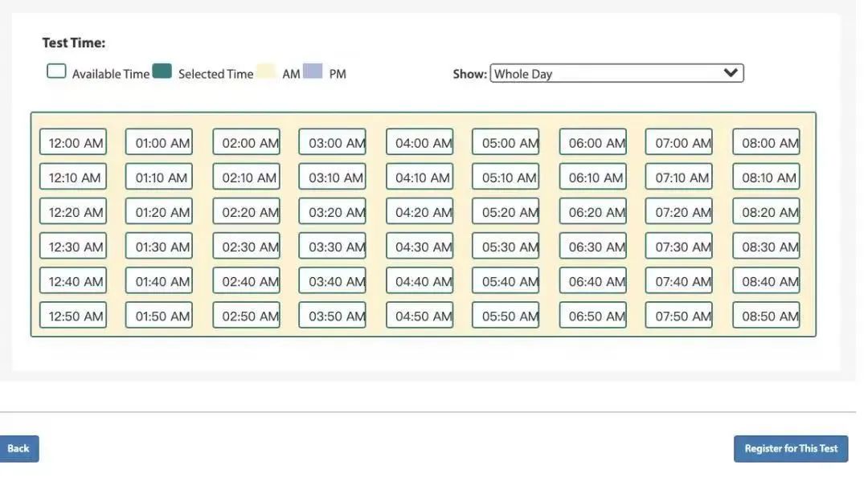Viewport: 868px width, 482px height.
Task: Select the 08:00 AM time slot
Action: [x=766, y=142]
